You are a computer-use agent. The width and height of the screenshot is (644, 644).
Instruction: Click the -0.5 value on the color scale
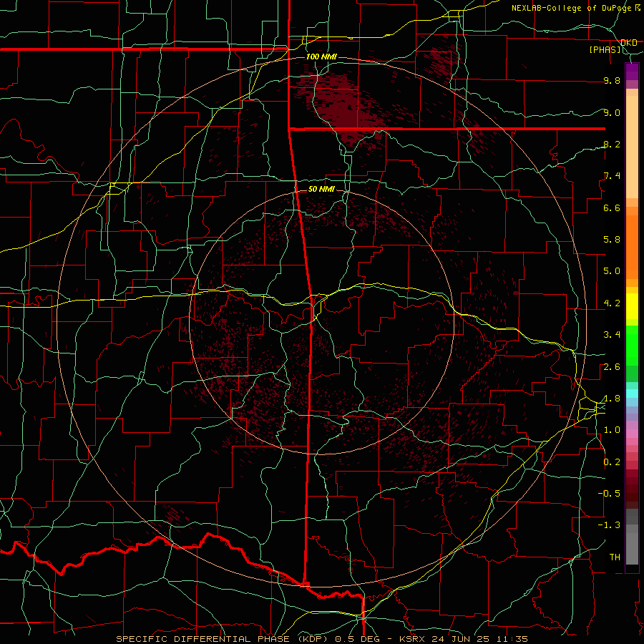(610, 494)
